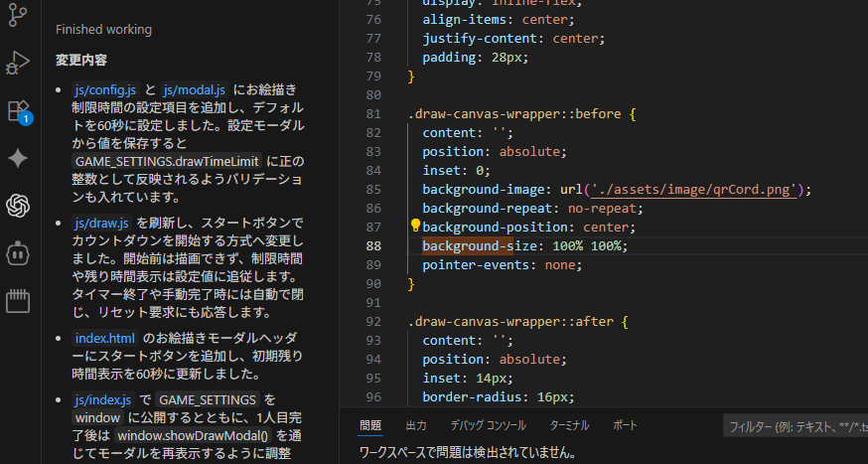Viewport: 868px width, 464px height.
Task: Click the lightbulb quick-fix icon on line 87
Action: pos(416,226)
